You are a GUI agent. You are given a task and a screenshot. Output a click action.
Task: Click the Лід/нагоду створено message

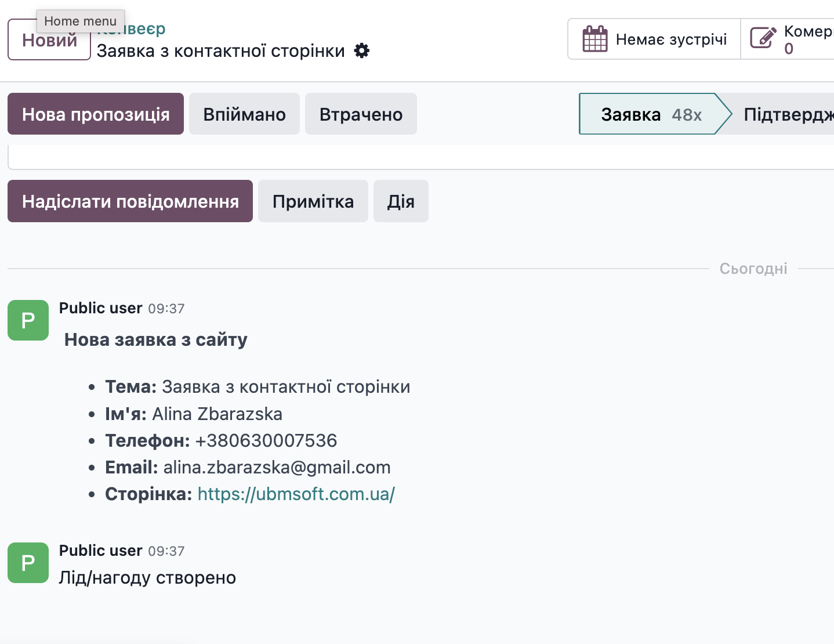(147, 577)
